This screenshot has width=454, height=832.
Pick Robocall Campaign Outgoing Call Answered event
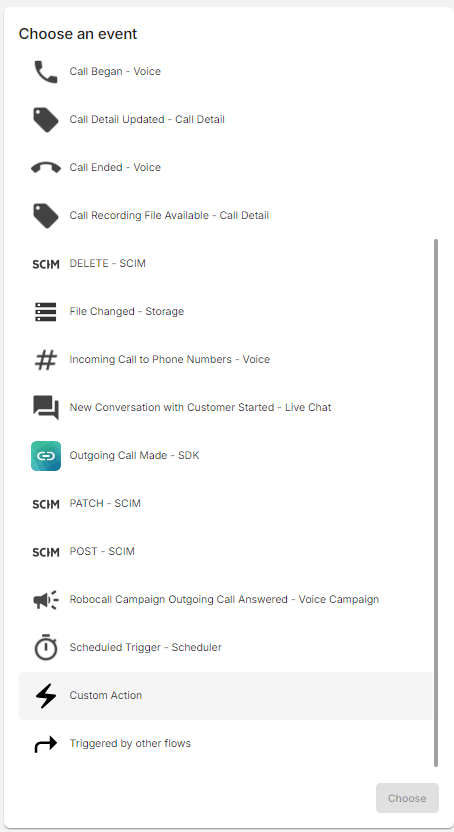point(226,600)
